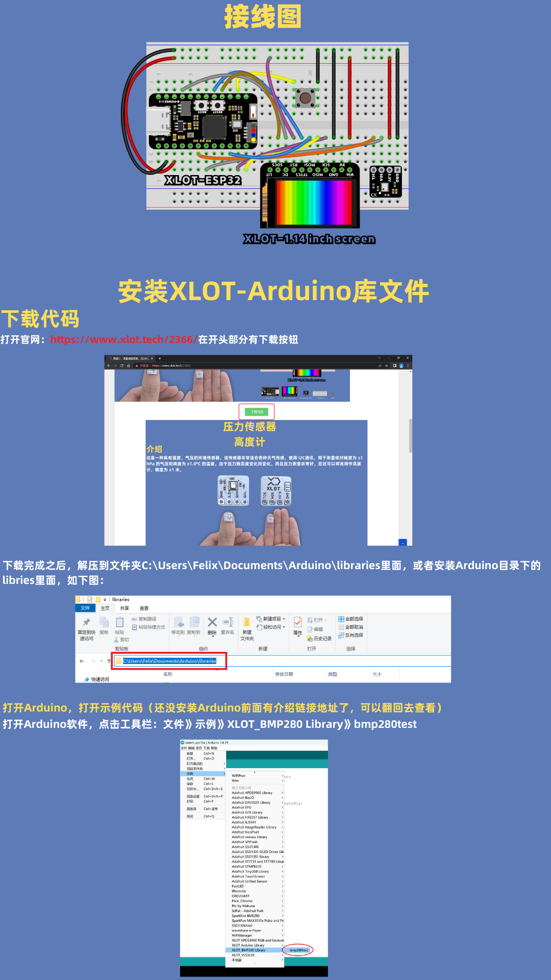Viewport: 551px width, 980px height.
Task: Open the new item dropdown
Action: (284, 619)
